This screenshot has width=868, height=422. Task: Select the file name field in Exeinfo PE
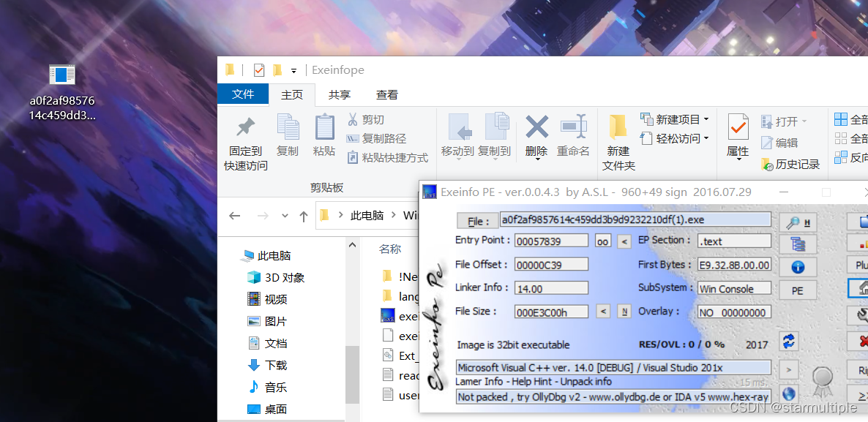click(635, 219)
